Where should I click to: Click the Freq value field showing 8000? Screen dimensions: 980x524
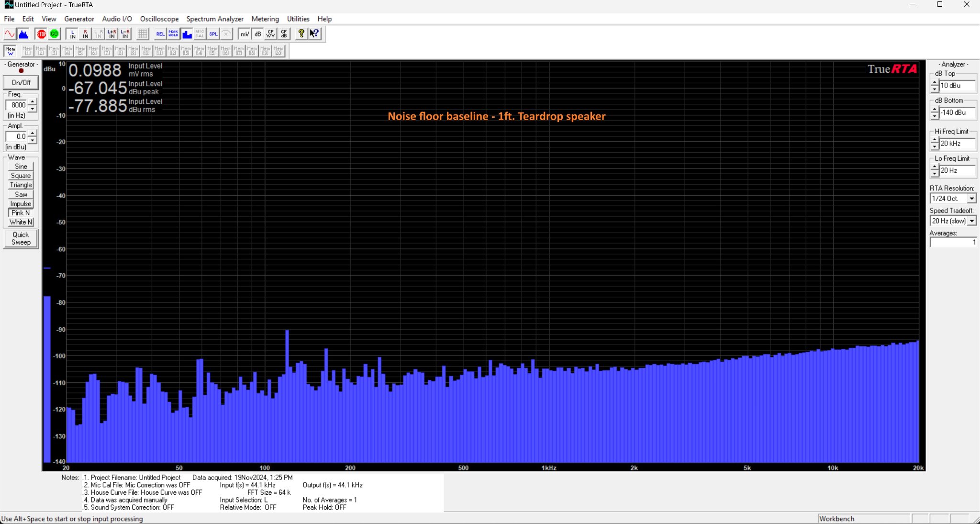[17, 105]
